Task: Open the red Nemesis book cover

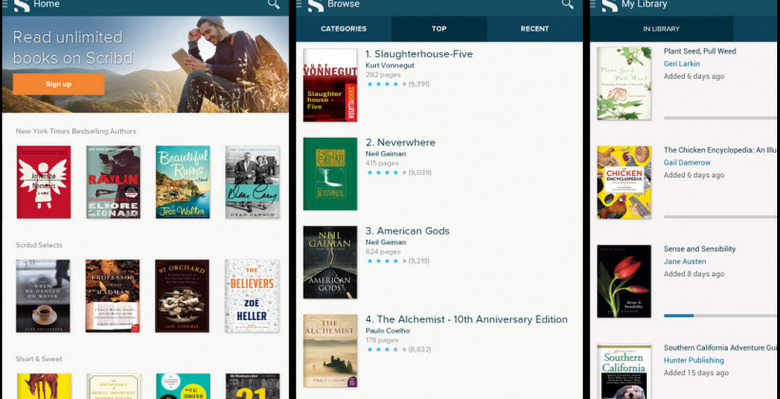Action: click(43, 182)
